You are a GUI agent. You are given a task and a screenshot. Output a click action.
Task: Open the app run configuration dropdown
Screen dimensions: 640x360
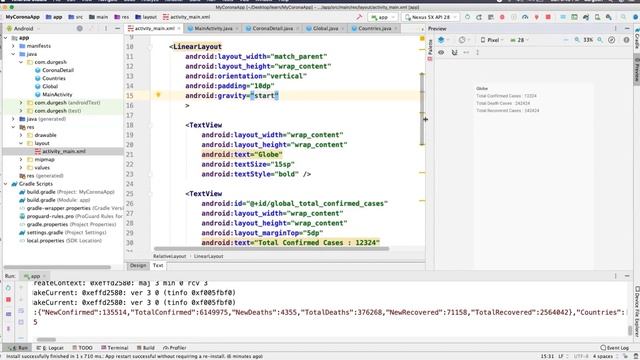pos(382,17)
